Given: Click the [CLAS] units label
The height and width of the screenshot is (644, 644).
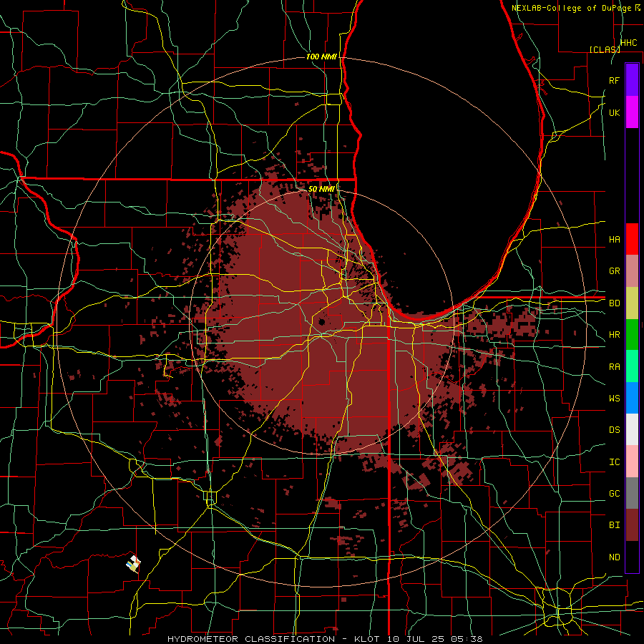Looking at the screenshot, I should (605, 49).
